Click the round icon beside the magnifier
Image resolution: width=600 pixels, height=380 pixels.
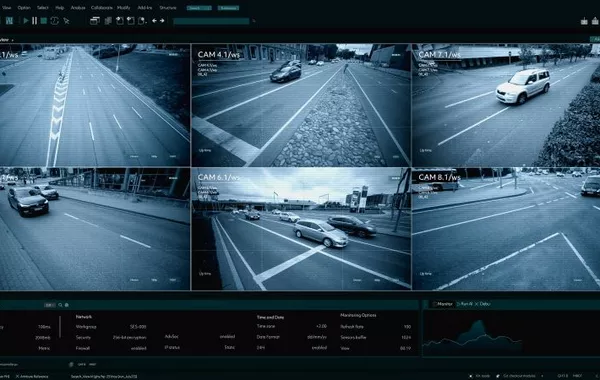[x=67, y=305]
